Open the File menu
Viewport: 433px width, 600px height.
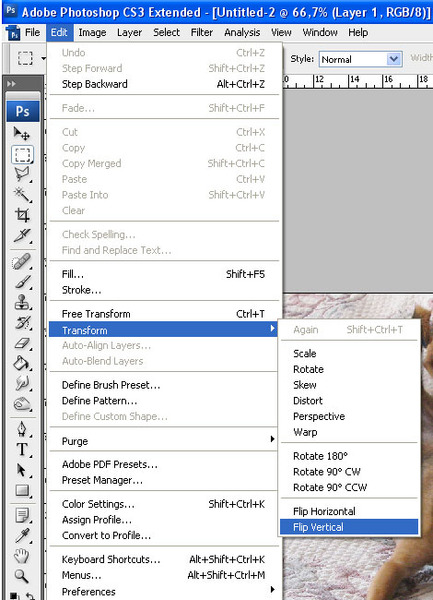pyautogui.click(x=33, y=33)
